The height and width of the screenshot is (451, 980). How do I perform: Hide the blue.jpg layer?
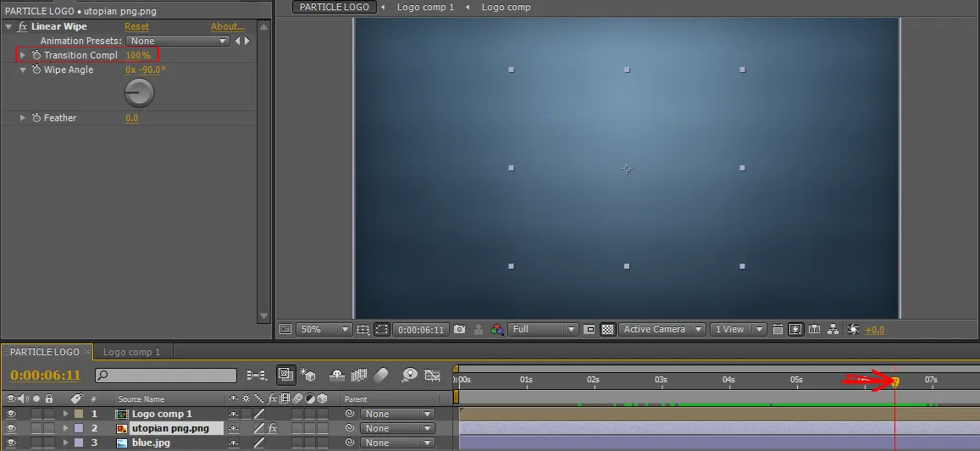pos(11,443)
